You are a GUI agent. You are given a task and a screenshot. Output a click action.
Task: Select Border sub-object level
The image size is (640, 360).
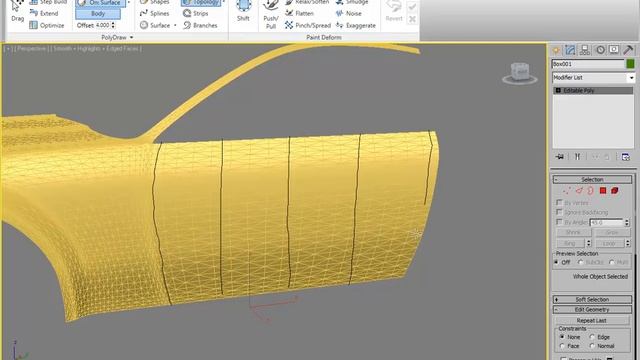click(591, 191)
